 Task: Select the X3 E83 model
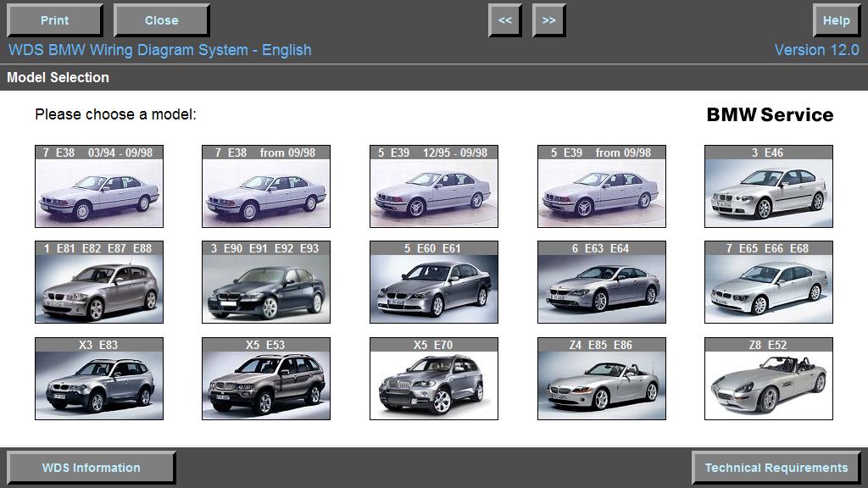[99, 379]
